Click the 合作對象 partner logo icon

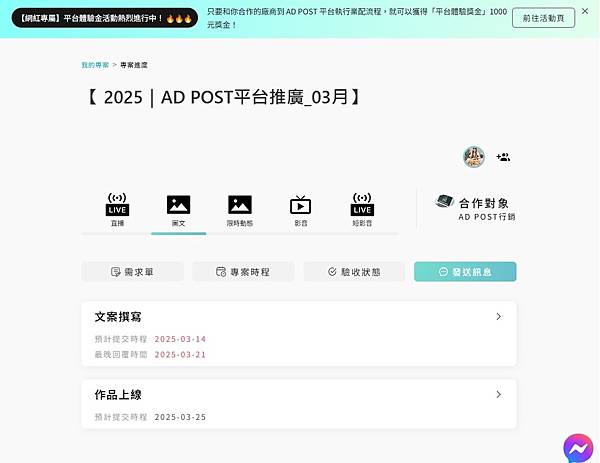[444, 201]
